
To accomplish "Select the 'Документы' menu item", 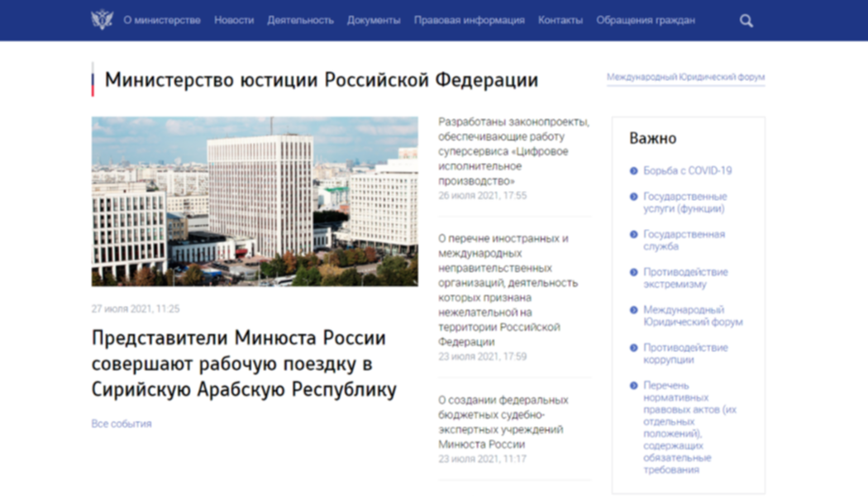I will tap(374, 21).
